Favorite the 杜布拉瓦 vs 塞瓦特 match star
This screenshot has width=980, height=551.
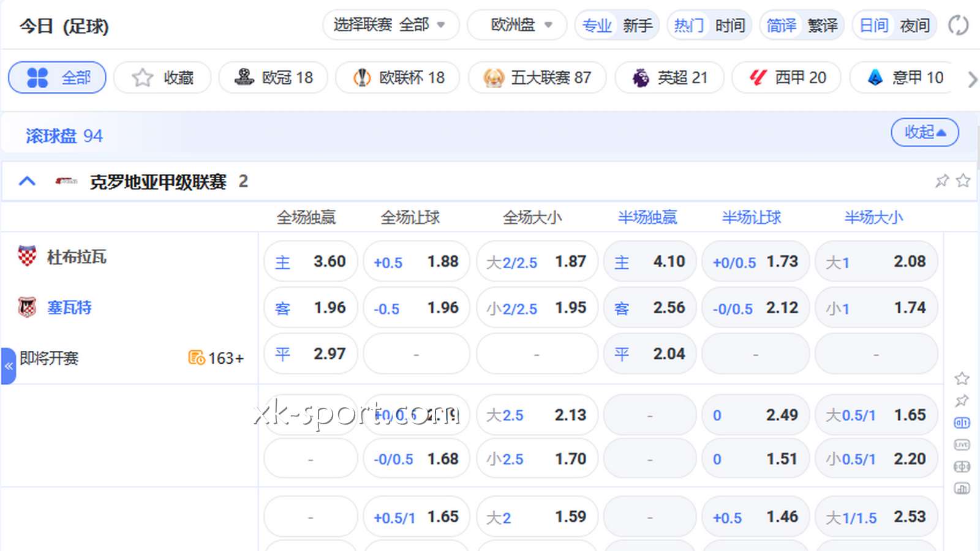962,378
